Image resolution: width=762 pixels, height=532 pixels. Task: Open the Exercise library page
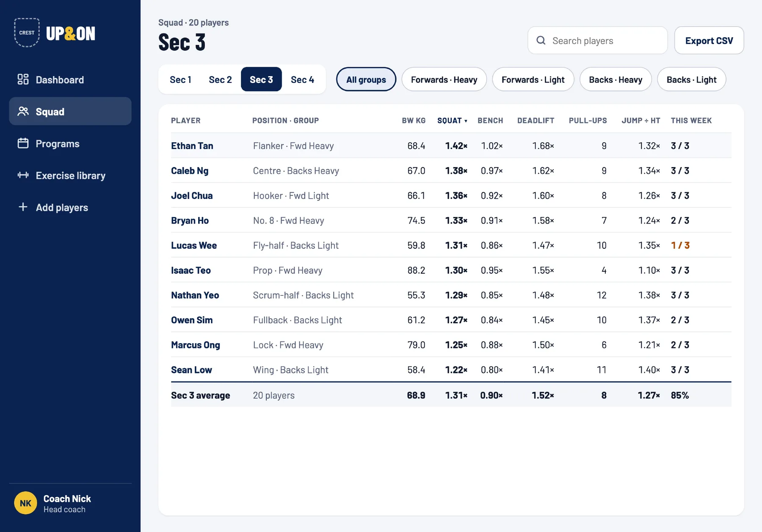[x=70, y=175]
